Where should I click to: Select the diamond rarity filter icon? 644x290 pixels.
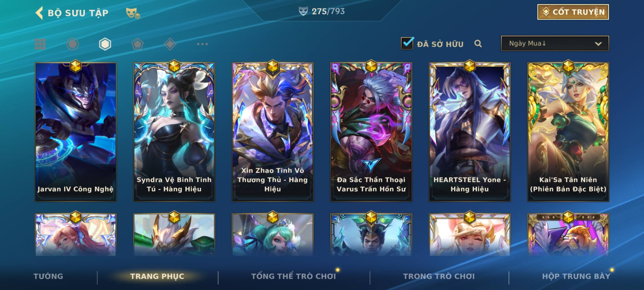(170, 44)
